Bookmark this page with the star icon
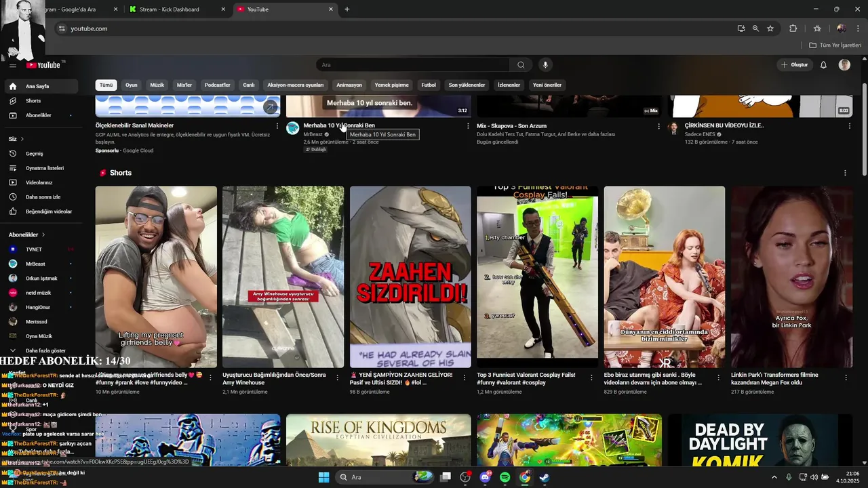The width and height of the screenshot is (868, 488). 770,28
